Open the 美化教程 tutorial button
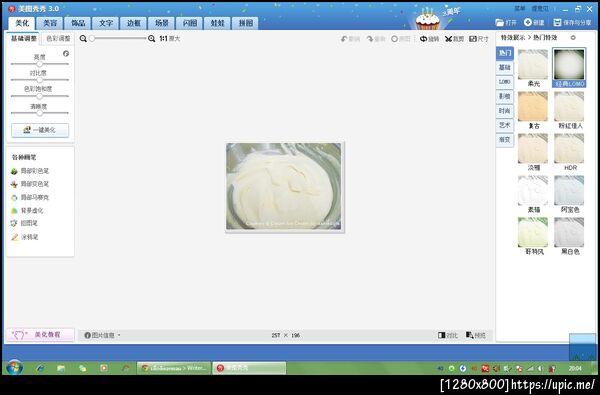 pos(40,335)
